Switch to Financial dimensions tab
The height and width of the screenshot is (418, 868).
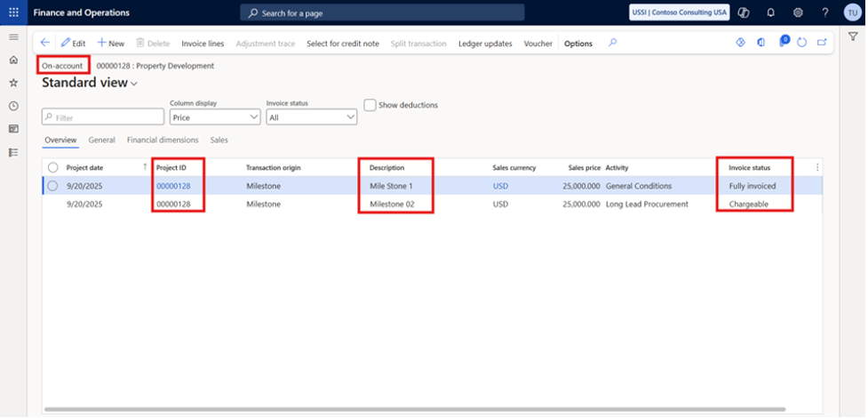click(x=163, y=141)
